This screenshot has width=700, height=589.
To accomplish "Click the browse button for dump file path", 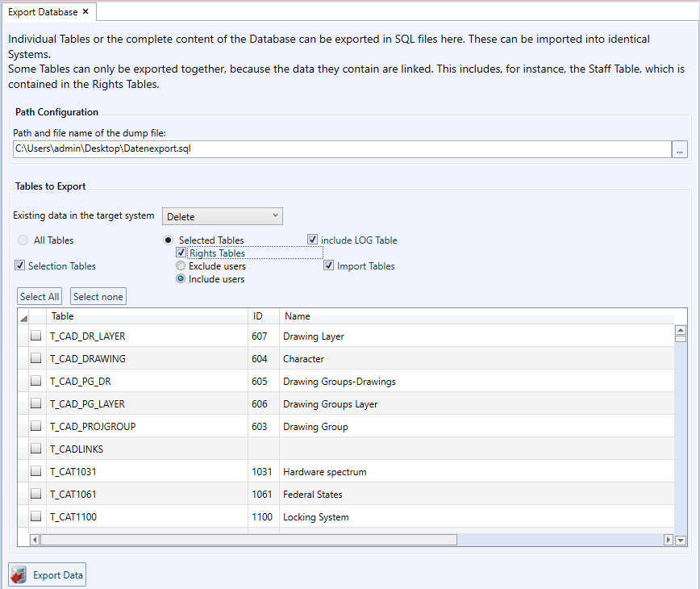I will [680, 149].
